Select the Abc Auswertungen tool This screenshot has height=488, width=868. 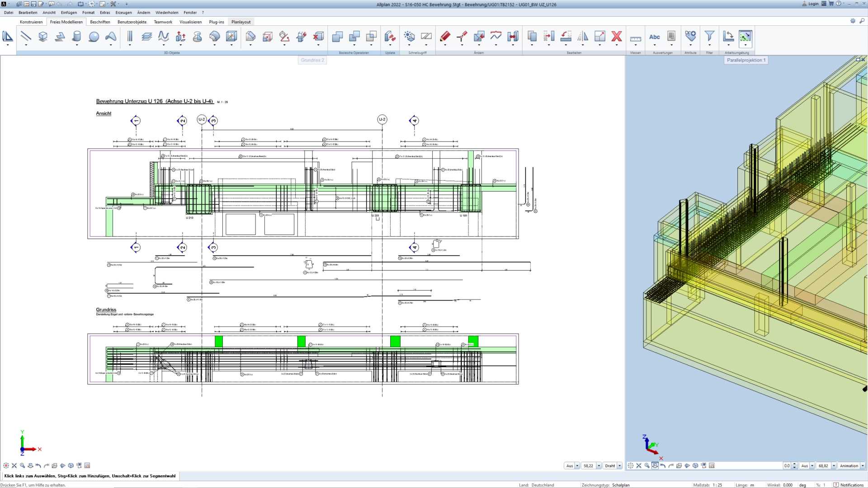654,37
